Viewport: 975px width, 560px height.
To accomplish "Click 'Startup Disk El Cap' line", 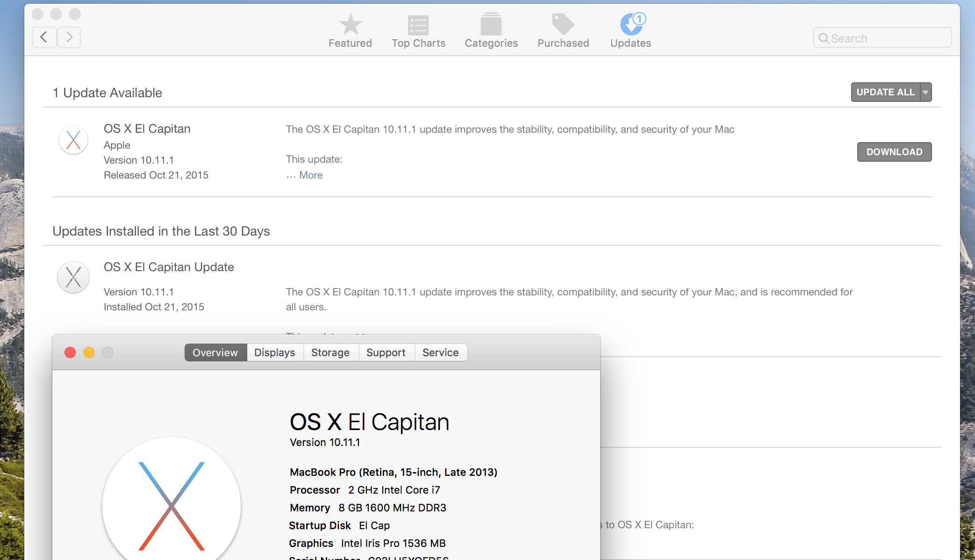I will [x=339, y=525].
